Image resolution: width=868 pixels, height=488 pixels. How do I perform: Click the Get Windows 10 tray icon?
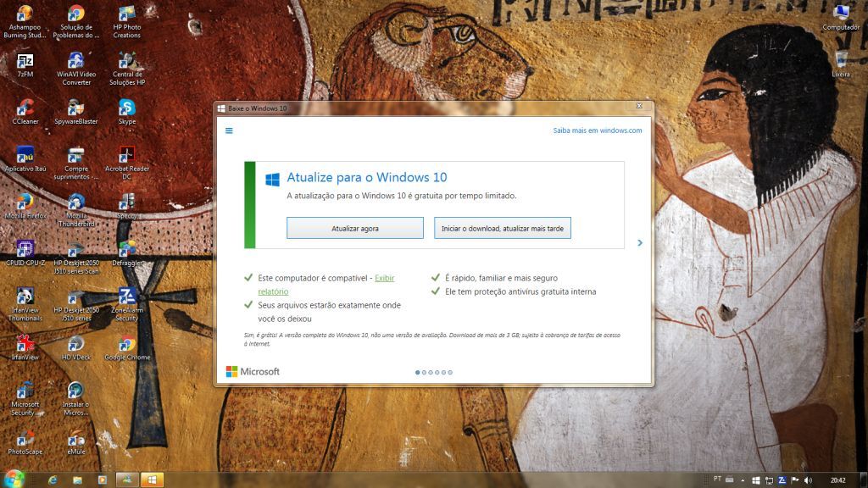coord(756,480)
